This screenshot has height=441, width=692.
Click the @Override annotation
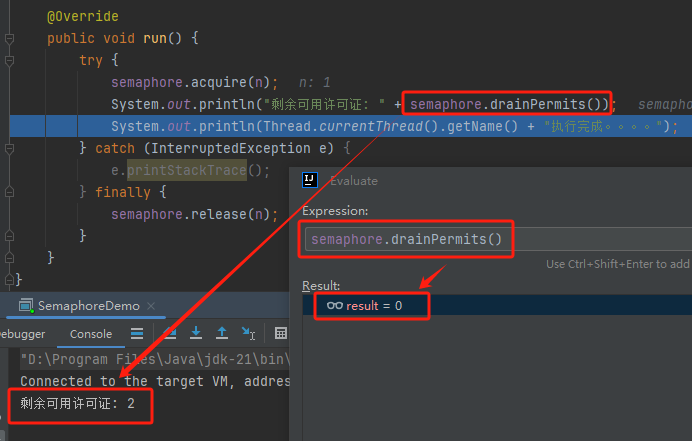click(83, 16)
